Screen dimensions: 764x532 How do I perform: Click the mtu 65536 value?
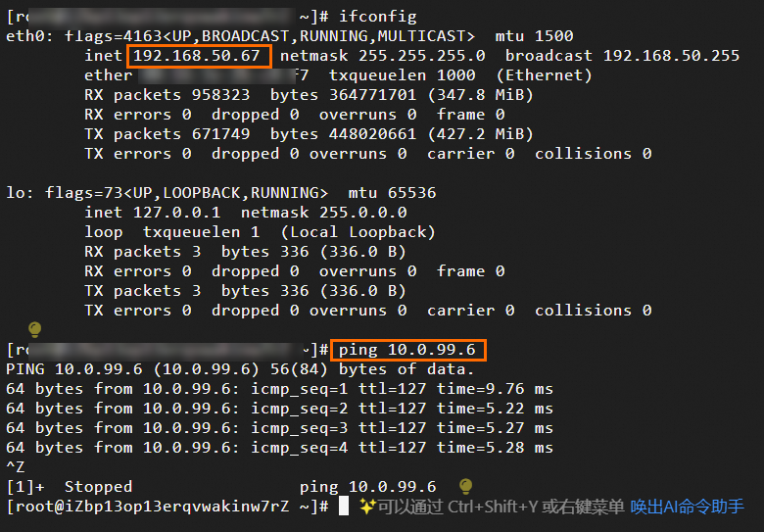click(392, 193)
